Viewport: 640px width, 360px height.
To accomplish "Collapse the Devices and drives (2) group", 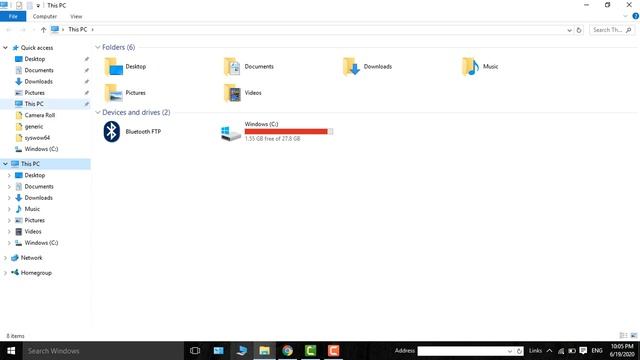I will pos(98,112).
